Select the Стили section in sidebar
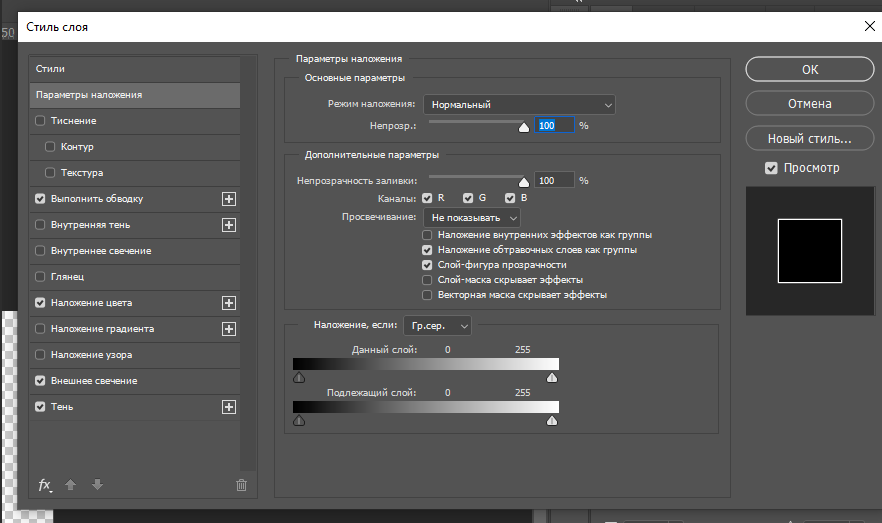 (x=135, y=69)
